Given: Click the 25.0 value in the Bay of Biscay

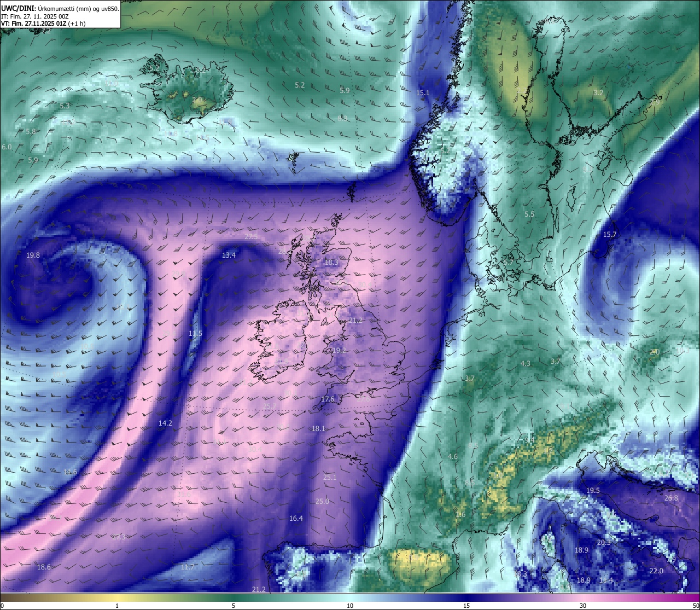Looking at the screenshot, I should [322, 502].
